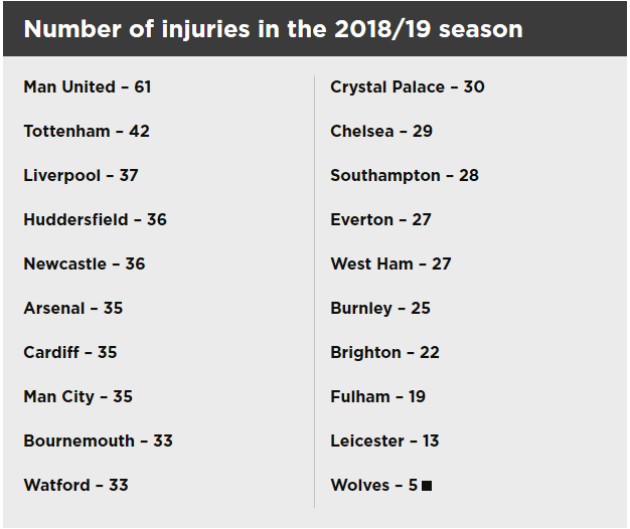Click the Leicester – 13 row
Screen dimensions: 630x529
pyautogui.click(x=384, y=441)
